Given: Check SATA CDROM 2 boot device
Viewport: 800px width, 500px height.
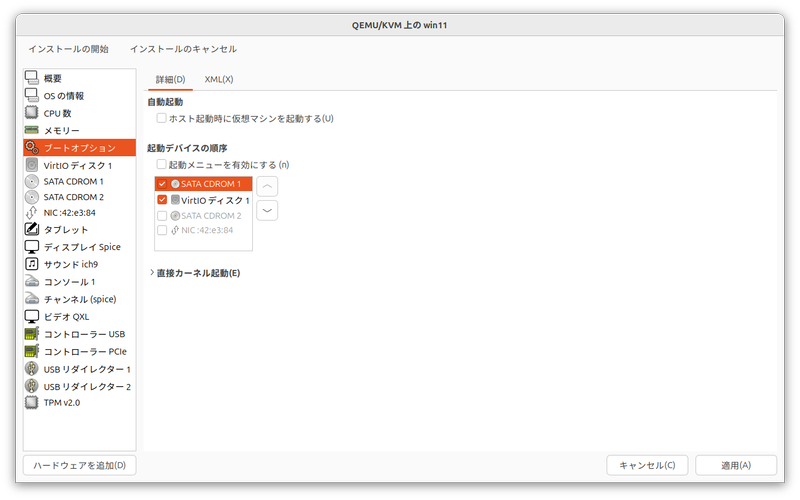Looking at the screenshot, I should pyautogui.click(x=162, y=215).
